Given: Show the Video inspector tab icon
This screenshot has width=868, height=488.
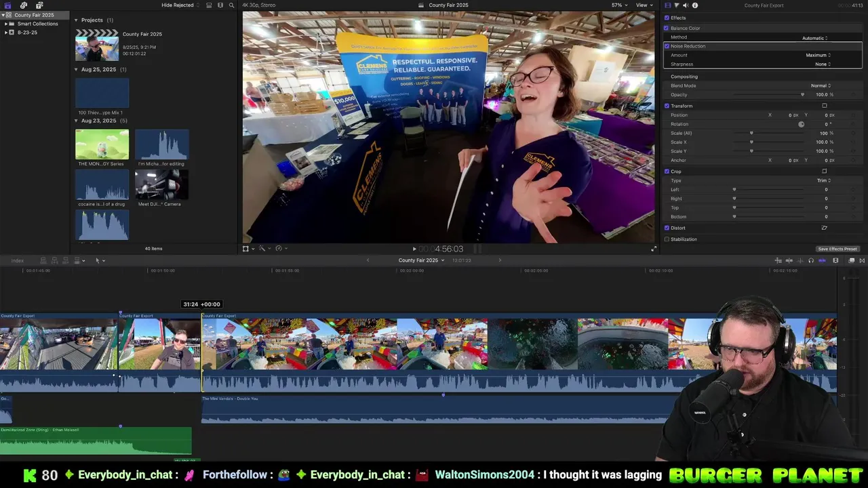Looking at the screenshot, I should pos(668,5).
